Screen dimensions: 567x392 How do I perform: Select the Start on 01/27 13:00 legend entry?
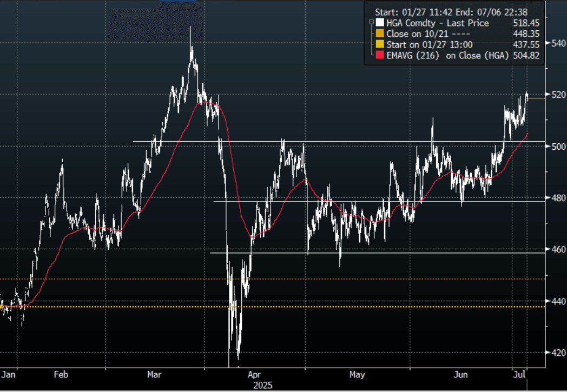click(x=430, y=44)
